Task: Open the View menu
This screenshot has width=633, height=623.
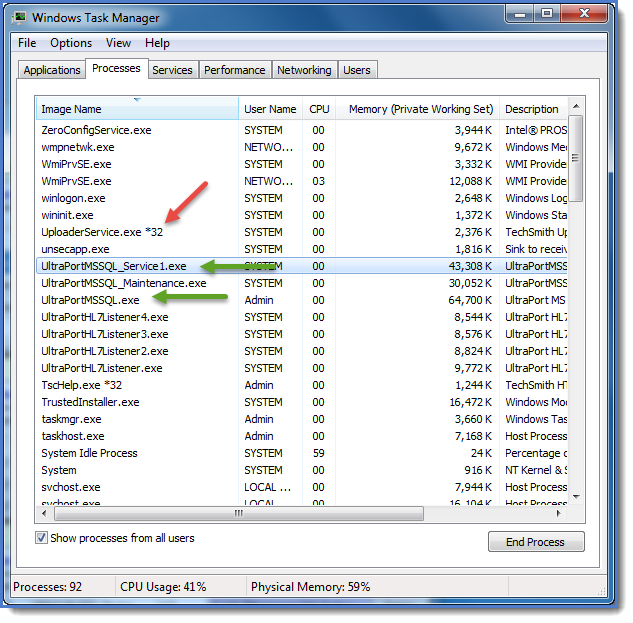Action: tap(118, 43)
